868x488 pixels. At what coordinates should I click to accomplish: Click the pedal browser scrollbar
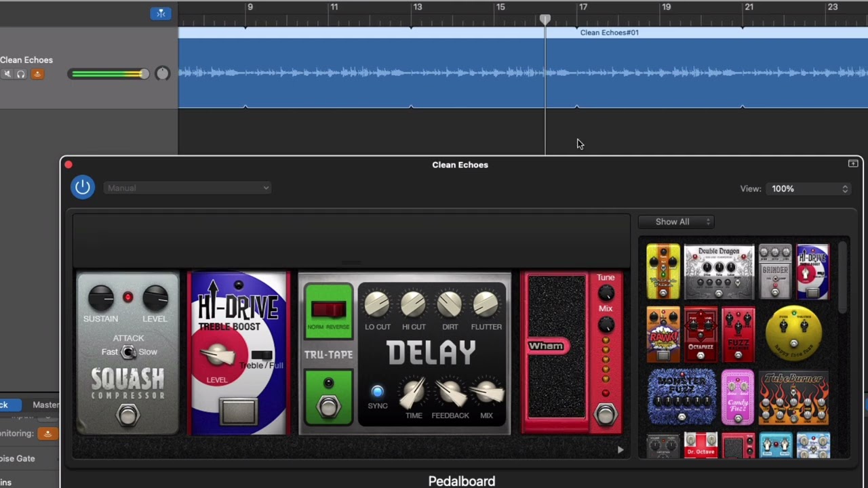[842, 277]
